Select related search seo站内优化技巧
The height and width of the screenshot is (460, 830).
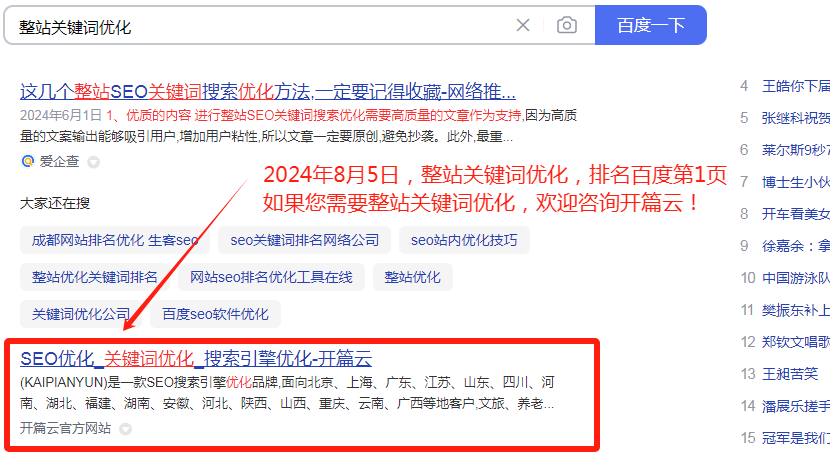(x=464, y=240)
